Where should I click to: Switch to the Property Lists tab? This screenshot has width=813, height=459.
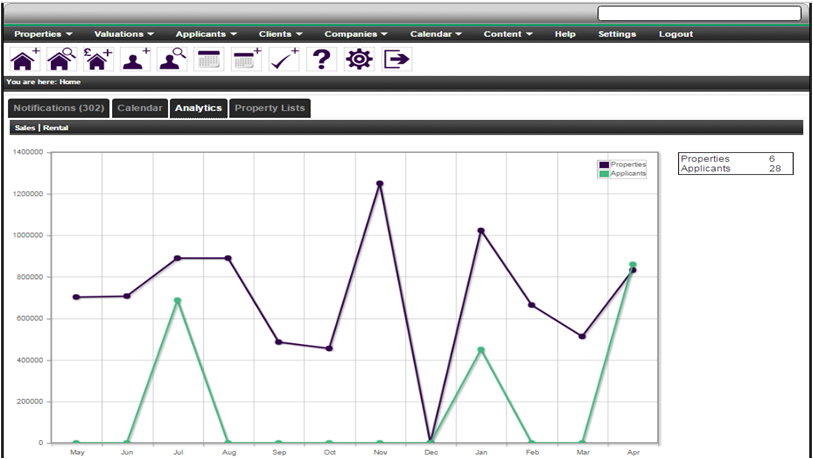pos(270,108)
